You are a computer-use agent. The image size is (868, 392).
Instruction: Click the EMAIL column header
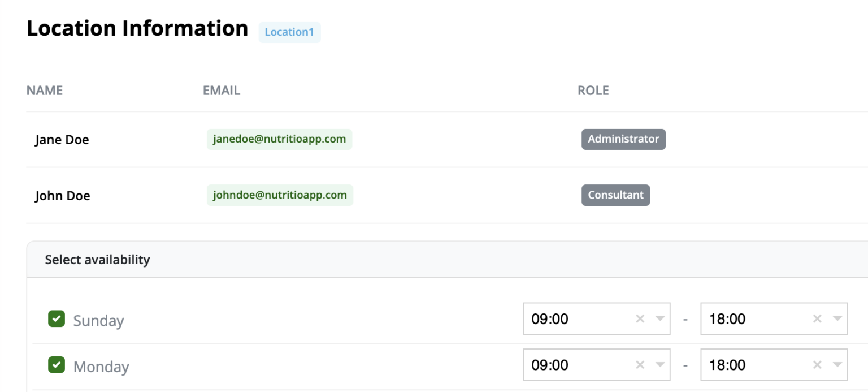[222, 90]
